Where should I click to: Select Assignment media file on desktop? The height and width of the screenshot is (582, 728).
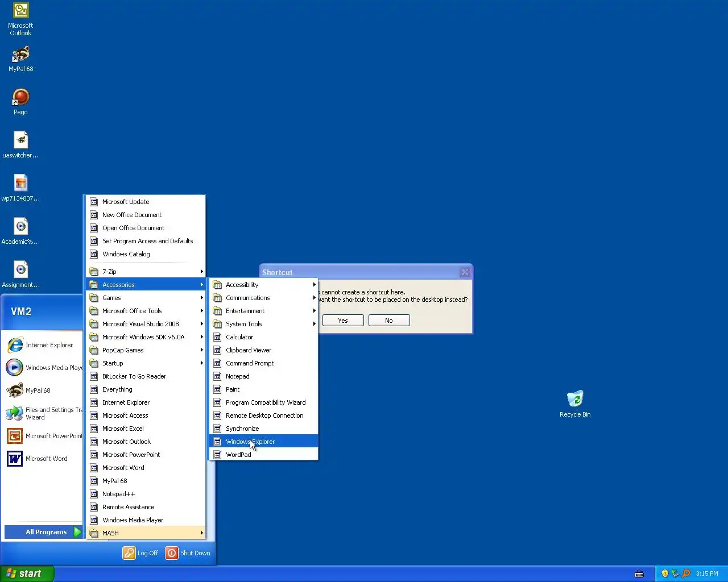click(20, 275)
